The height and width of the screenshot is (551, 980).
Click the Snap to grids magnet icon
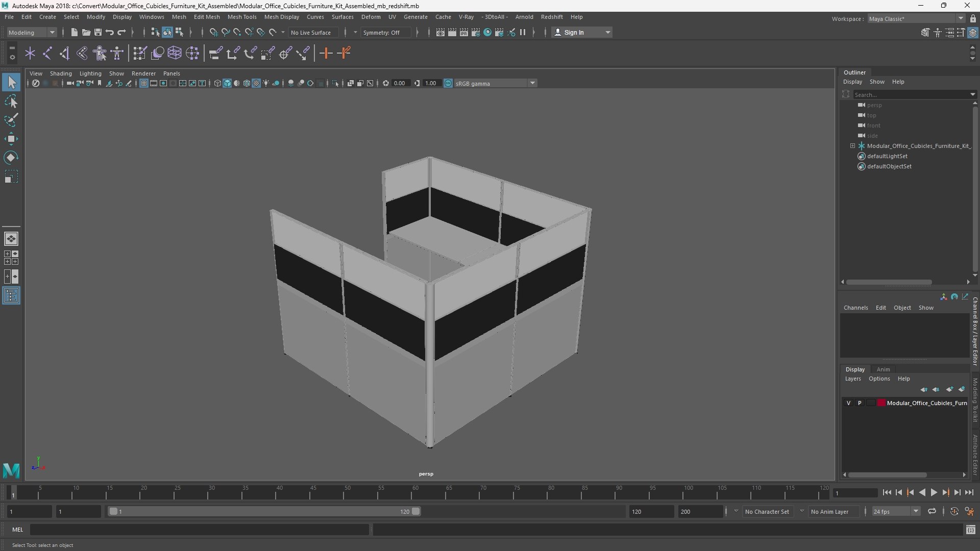213,32
